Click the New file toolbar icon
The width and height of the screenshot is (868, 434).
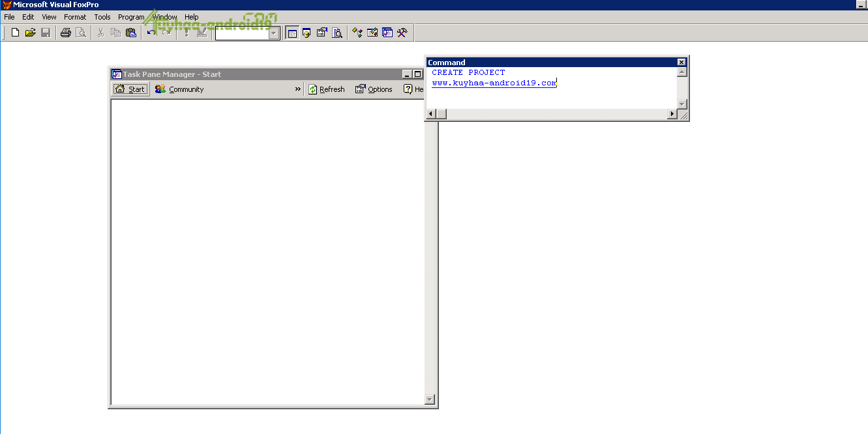15,33
